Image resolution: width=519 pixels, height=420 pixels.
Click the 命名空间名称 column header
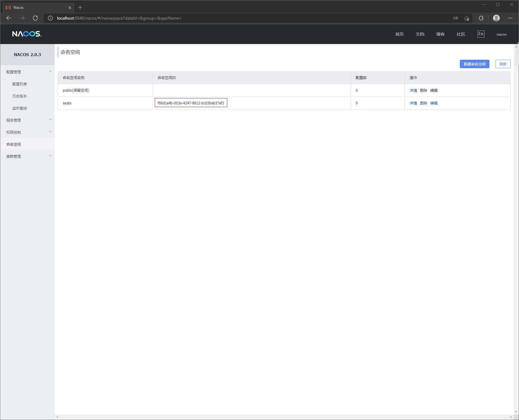(x=105, y=78)
